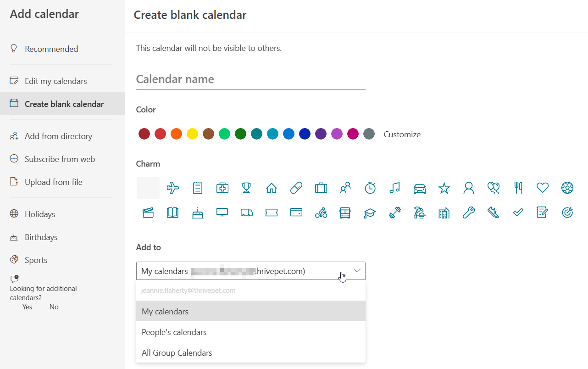Select the airplane charm icon
This screenshot has width=588, height=369.
(x=173, y=188)
